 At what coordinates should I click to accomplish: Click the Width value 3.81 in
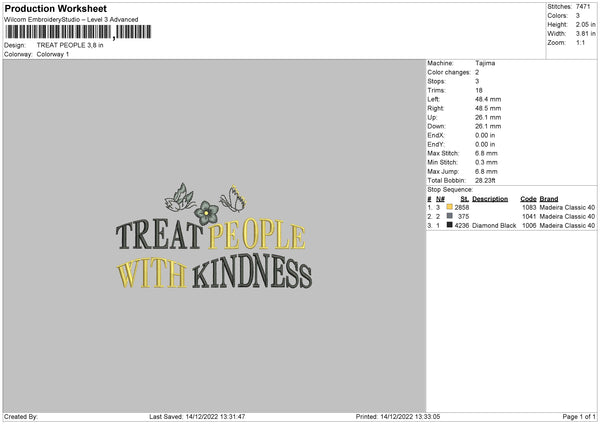tap(585, 34)
